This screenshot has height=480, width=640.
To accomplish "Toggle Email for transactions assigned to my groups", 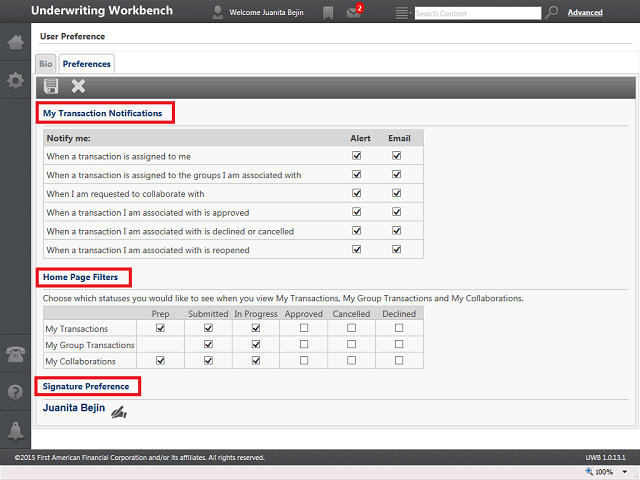I will [396, 174].
